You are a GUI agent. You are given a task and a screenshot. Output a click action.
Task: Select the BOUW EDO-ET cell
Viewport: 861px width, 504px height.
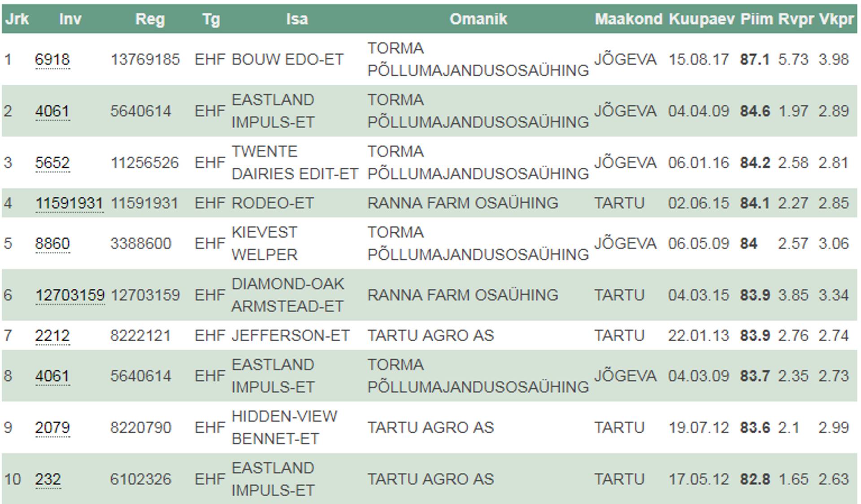287,60
